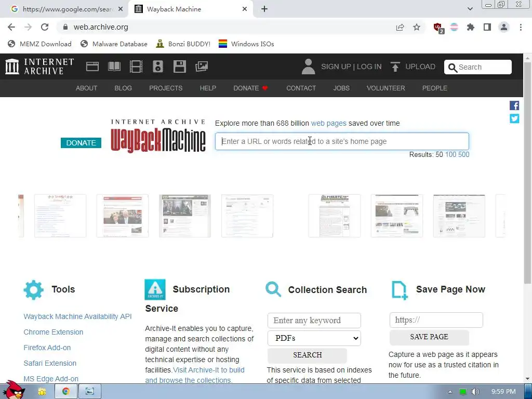Screen dimensions: 532x399
Task: Focus the Save Page Now https:// field
Action: click(436, 320)
